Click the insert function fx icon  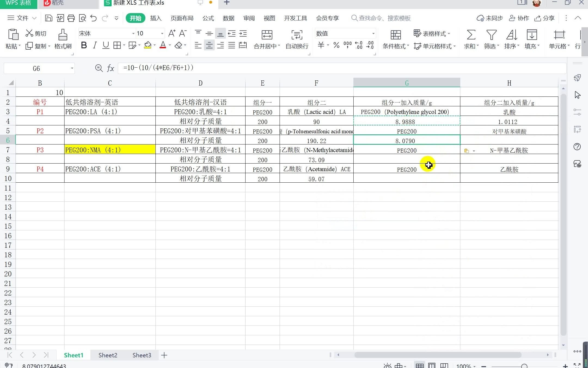(x=110, y=68)
